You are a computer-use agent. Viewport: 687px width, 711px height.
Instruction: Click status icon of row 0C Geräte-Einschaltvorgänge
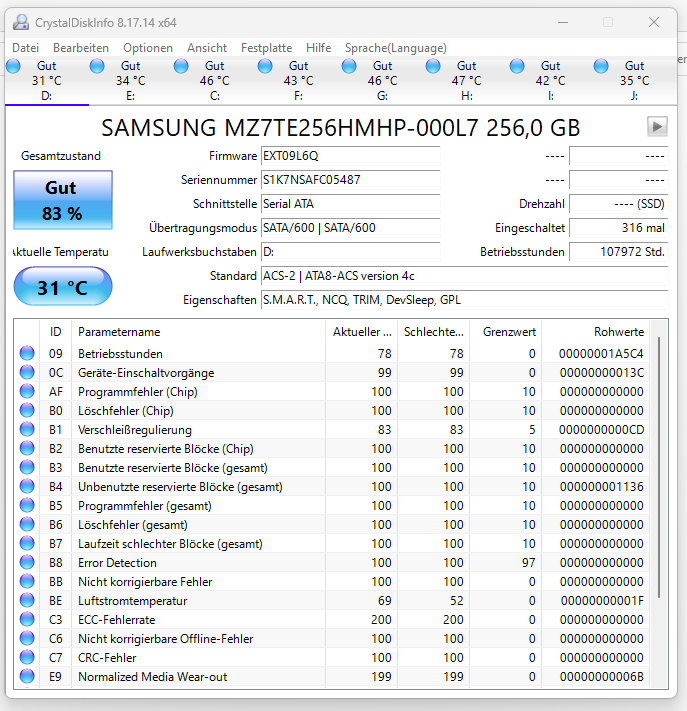click(27, 373)
